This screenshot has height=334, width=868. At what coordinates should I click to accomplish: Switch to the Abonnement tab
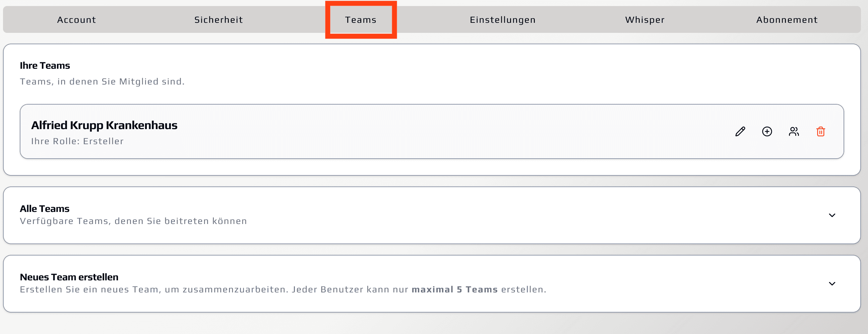787,20
